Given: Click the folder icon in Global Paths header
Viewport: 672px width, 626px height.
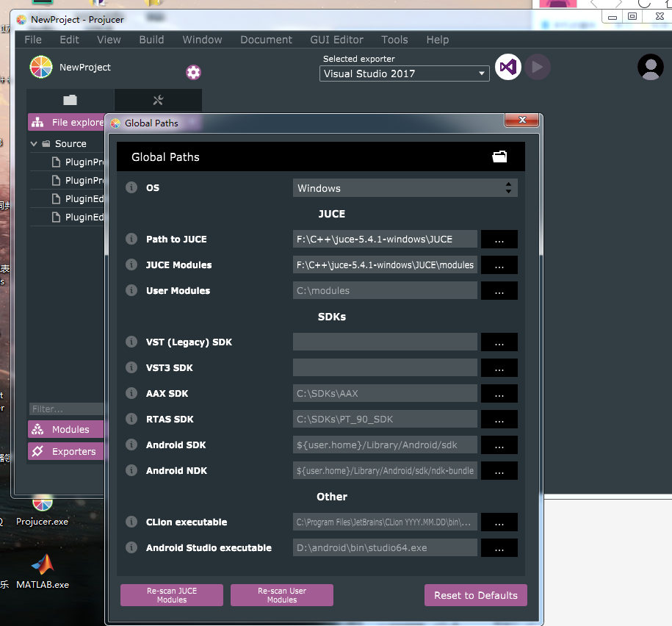Looking at the screenshot, I should (499, 156).
